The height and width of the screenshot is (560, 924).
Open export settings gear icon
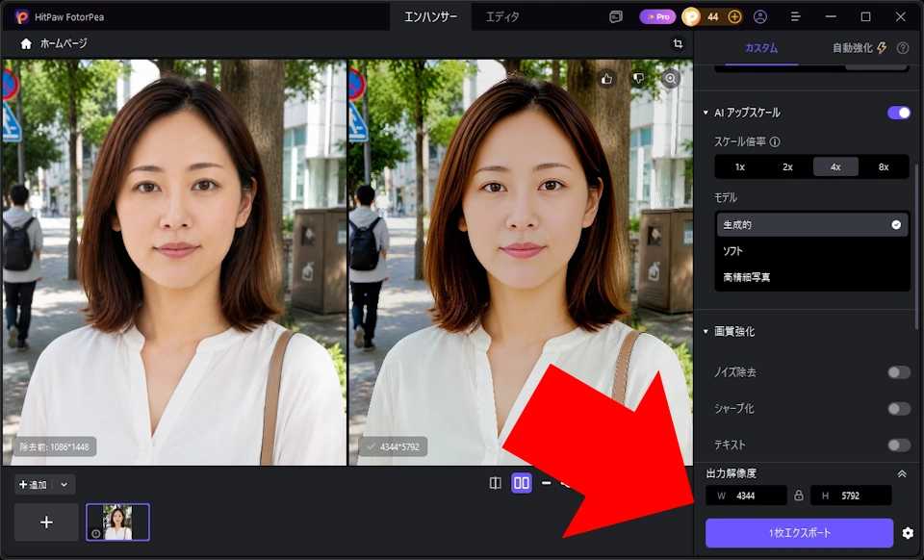[908, 533]
